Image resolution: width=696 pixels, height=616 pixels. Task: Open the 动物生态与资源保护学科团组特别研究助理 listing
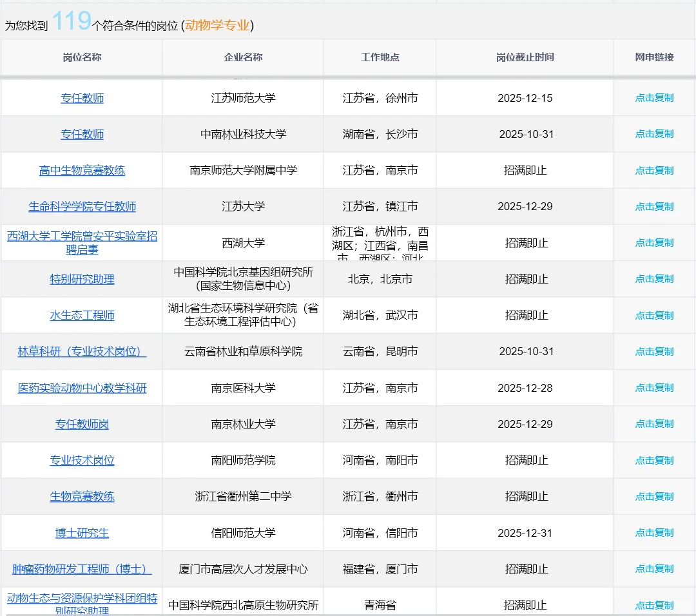(82, 600)
